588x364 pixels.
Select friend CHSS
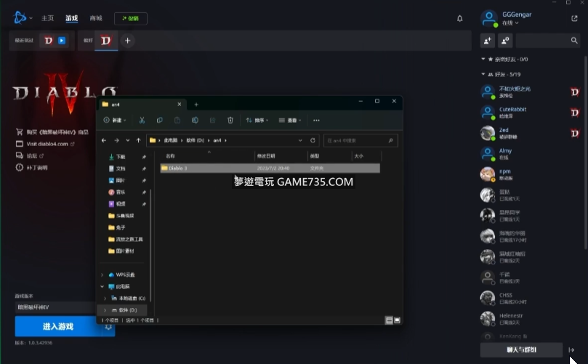530,298
